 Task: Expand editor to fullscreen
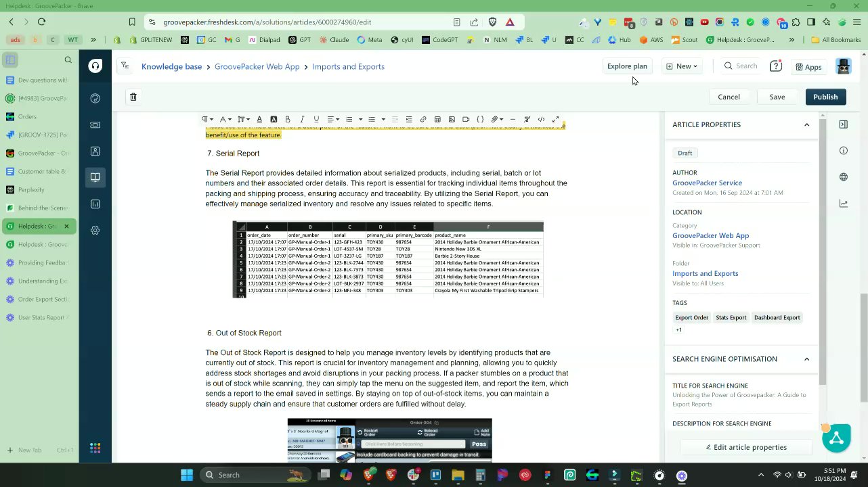click(556, 119)
